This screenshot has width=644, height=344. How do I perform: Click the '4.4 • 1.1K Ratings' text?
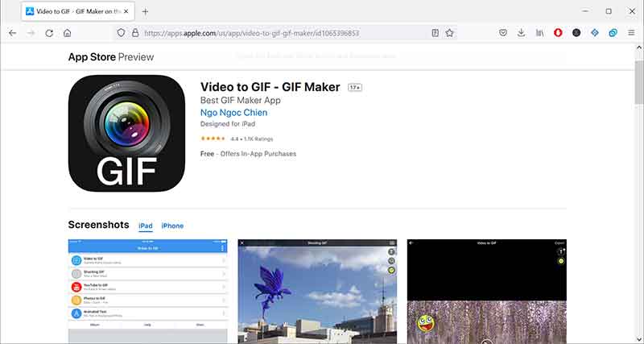pos(252,139)
